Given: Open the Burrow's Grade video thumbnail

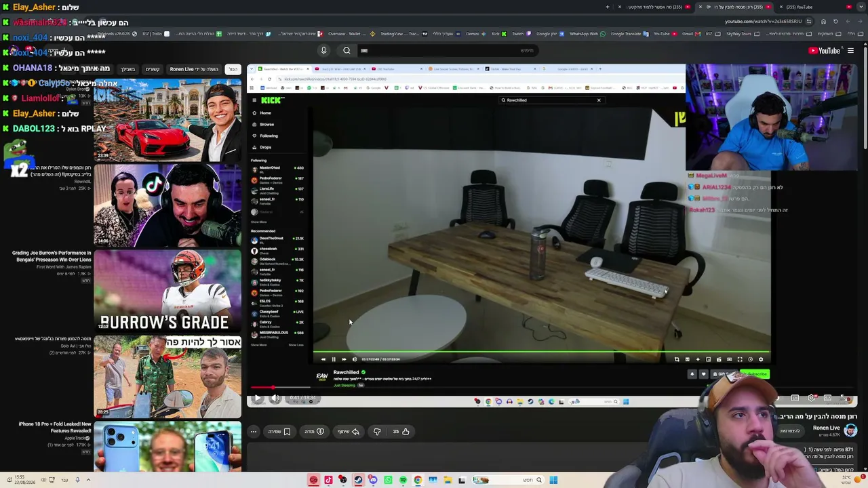Looking at the screenshot, I should click(167, 290).
